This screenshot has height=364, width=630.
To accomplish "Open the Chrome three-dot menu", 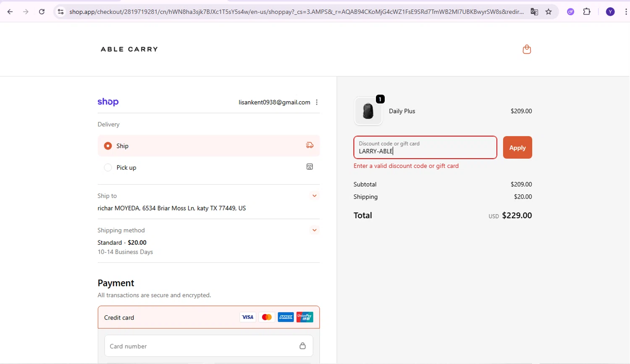I will coord(626,12).
